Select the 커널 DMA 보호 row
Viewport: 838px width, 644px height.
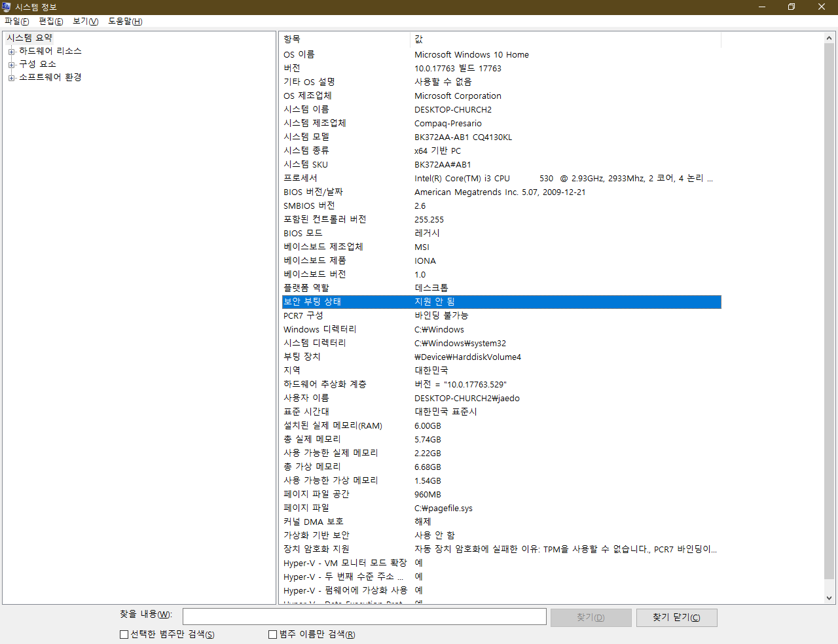(501, 522)
